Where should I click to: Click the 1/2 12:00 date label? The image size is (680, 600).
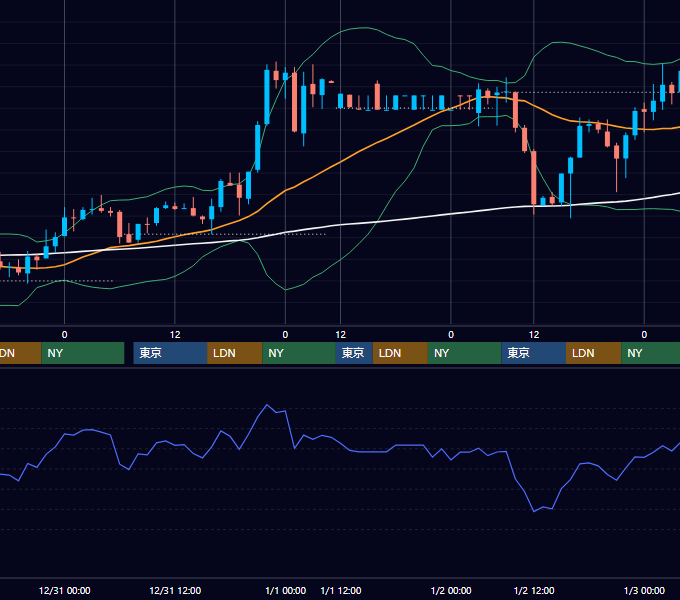click(534, 590)
